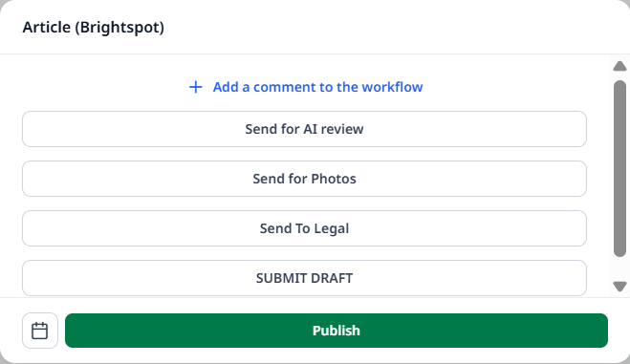Add a comment to the workflow
630x364 pixels.
[317, 87]
